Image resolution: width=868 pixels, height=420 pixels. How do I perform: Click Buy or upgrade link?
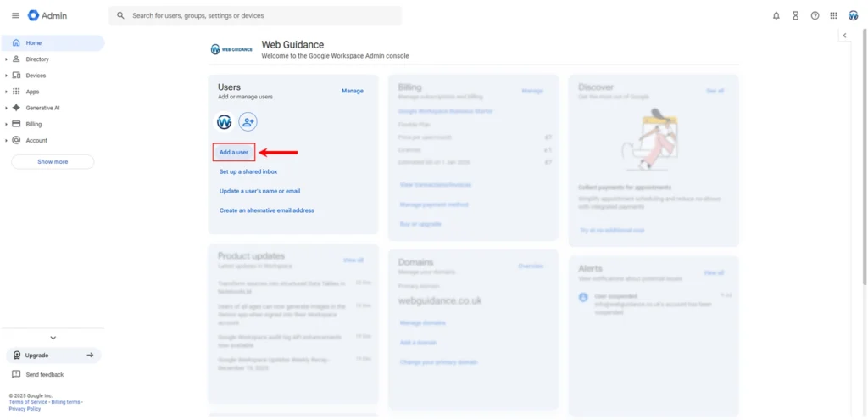point(420,224)
